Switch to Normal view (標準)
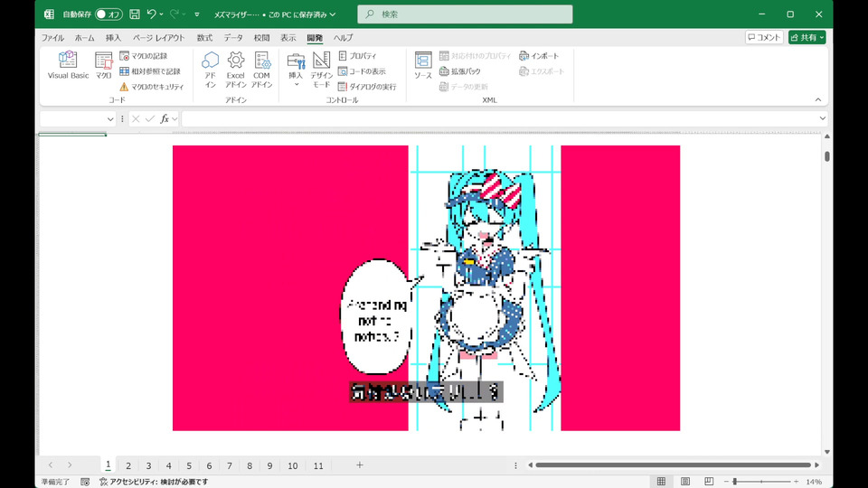This screenshot has width=868, height=488. [x=661, y=482]
